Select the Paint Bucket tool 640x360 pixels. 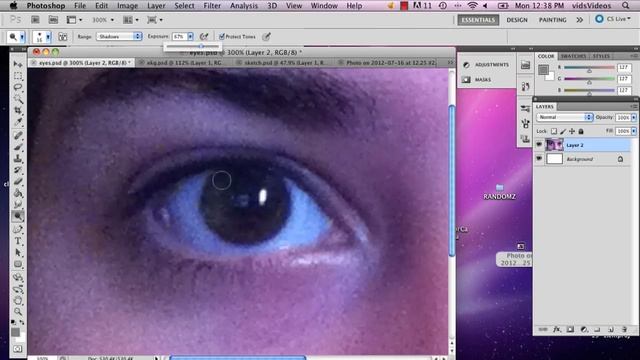pyautogui.click(x=18, y=193)
